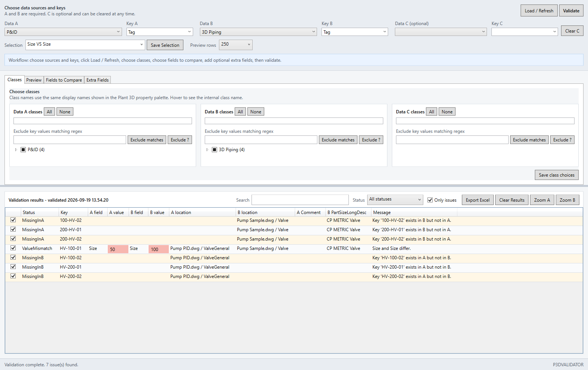Uncheck the row for key 200-HV-01
This screenshot has height=370, width=588.
[13, 229]
